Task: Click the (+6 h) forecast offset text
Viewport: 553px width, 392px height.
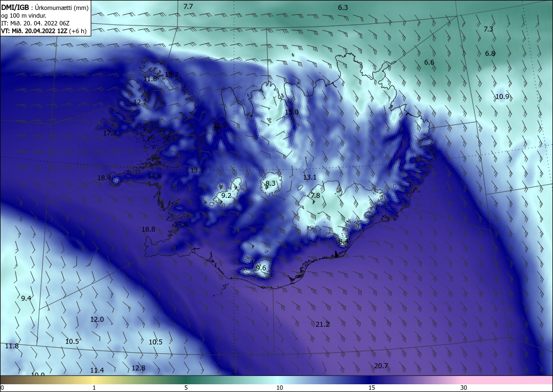Action: point(79,31)
